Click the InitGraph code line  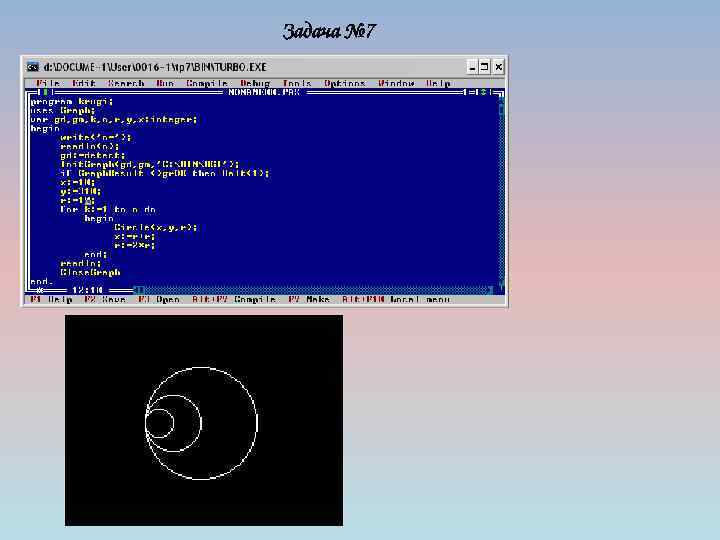click(x=150, y=164)
